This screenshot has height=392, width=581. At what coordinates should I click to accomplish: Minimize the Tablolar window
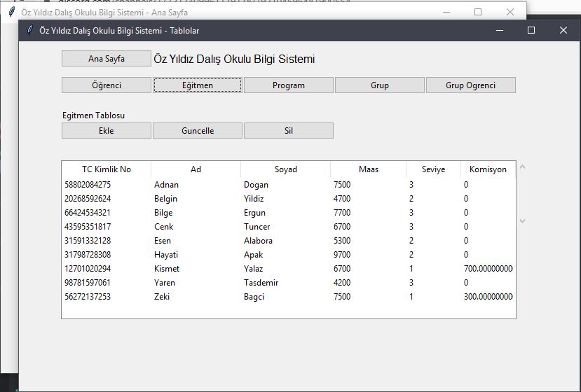tap(500, 30)
